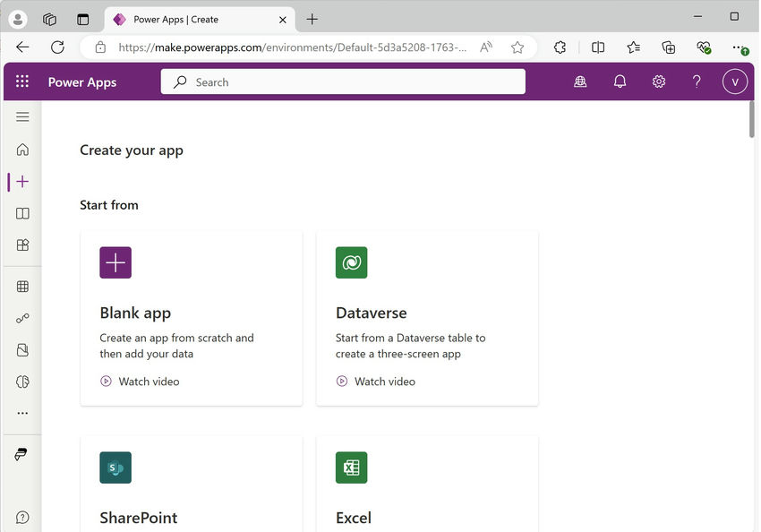Open the Apps icon in the left sidebar
761x532 pixels.
[x=22, y=245]
